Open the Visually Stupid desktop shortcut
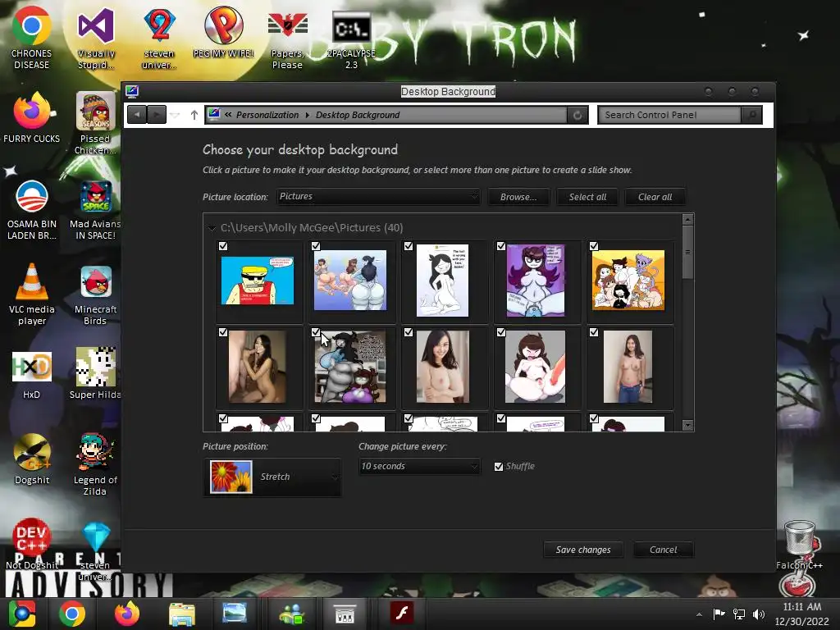 pyautogui.click(x=95, y=38)
